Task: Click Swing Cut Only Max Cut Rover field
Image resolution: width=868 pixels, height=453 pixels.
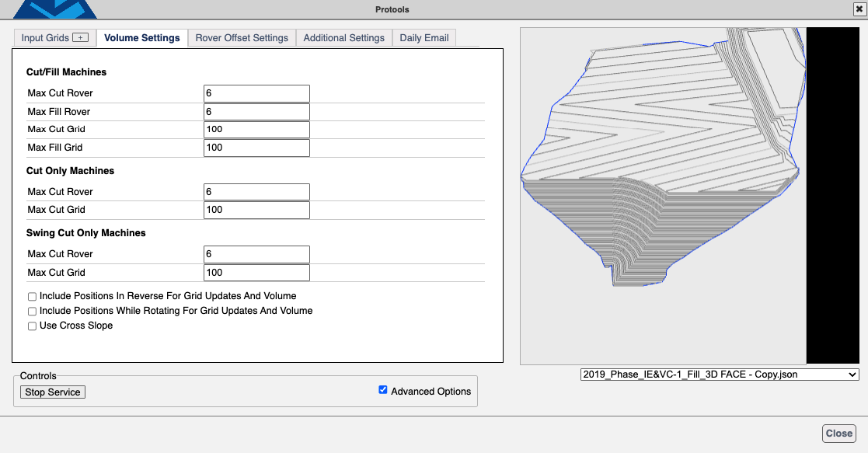Action: coord(256,254)
